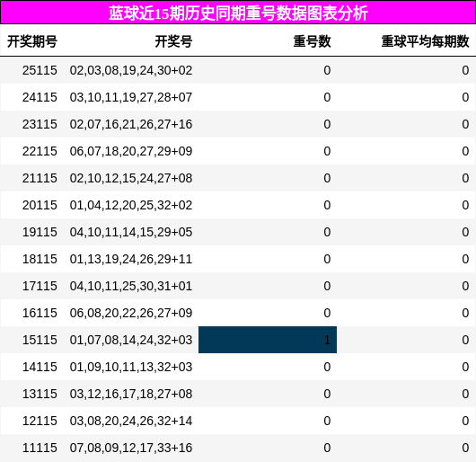Image resolution: width=476 pixels, height=462 pixels.
Task: Click the 重球平均每期数 value in row 20115
Action: click(465, 205)
